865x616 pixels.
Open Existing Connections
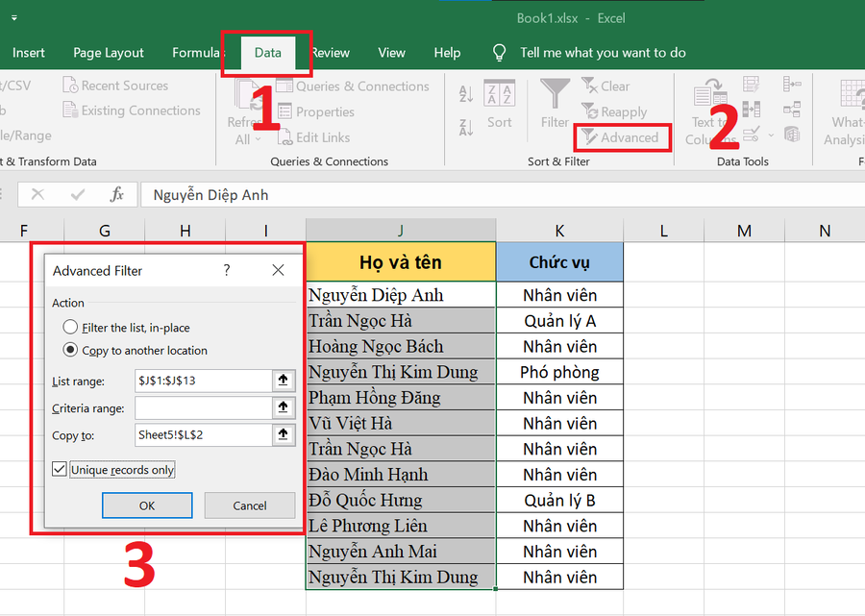[132, 111]
